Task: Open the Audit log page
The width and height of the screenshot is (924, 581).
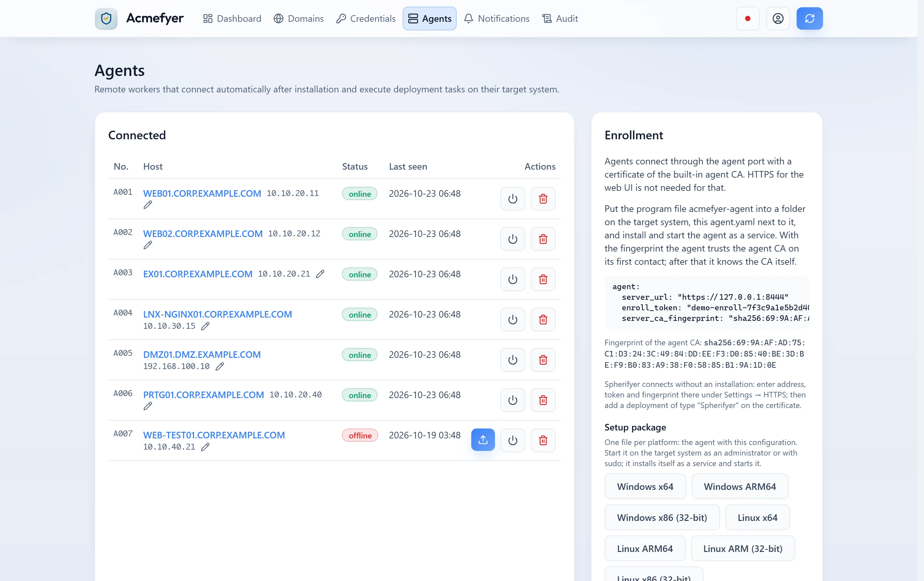Action: tap(560, 18)
